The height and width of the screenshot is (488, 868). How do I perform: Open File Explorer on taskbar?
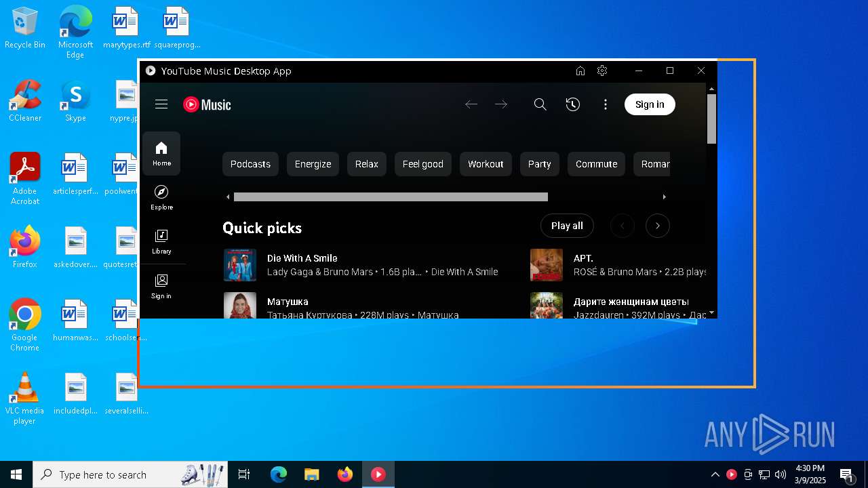pyautogui.click(x=312, y=474)
